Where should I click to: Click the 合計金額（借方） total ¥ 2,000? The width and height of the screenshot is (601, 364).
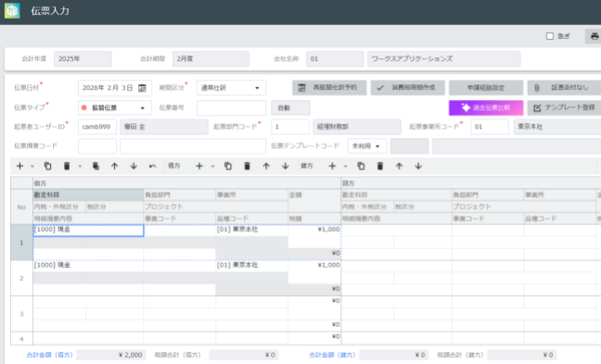pyautogui.click(x=110, y=355)
